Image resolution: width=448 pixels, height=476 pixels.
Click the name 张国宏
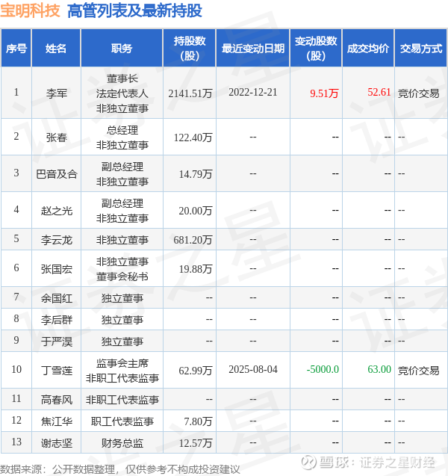[57, 269]
